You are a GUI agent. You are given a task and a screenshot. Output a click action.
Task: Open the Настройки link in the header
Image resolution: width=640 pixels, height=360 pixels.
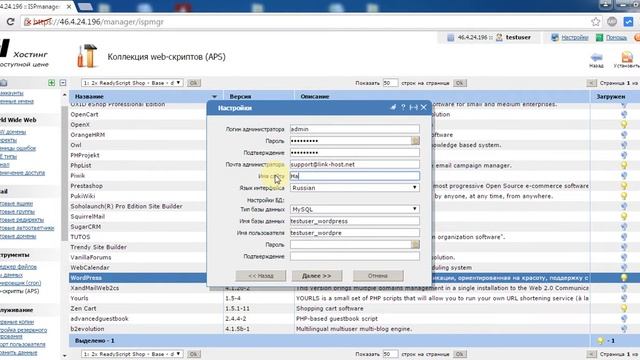575,38
